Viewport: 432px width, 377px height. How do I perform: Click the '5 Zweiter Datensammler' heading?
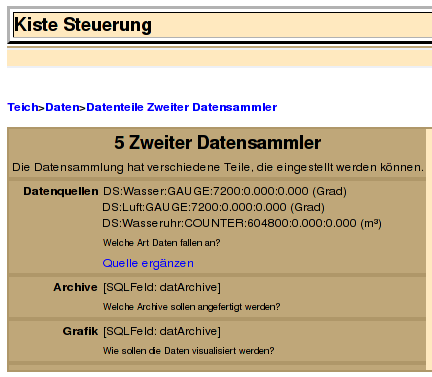click(217, 143)
